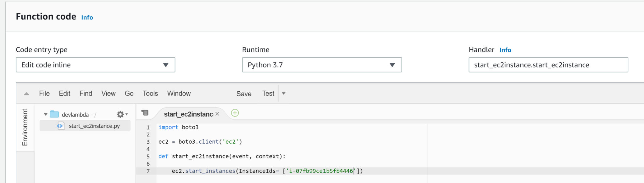
Task: Click the settings gear icon in file tree
Action: tap(120, 114)
